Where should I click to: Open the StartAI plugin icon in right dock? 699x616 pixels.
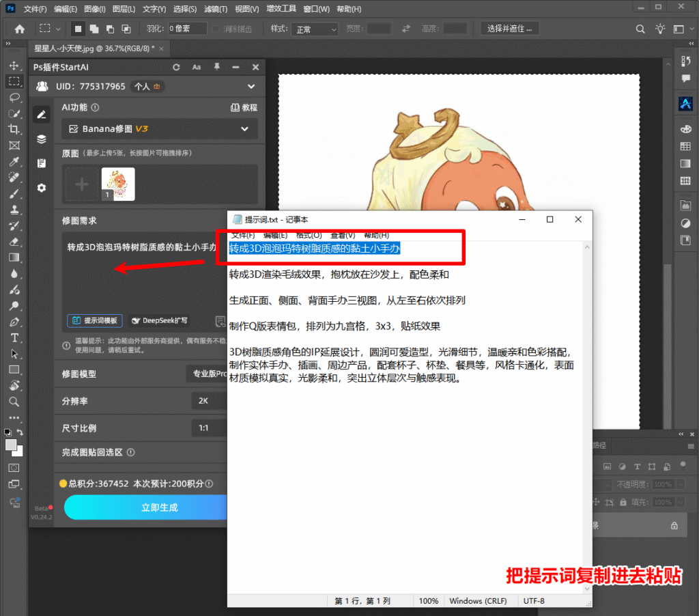pos(685,104)
